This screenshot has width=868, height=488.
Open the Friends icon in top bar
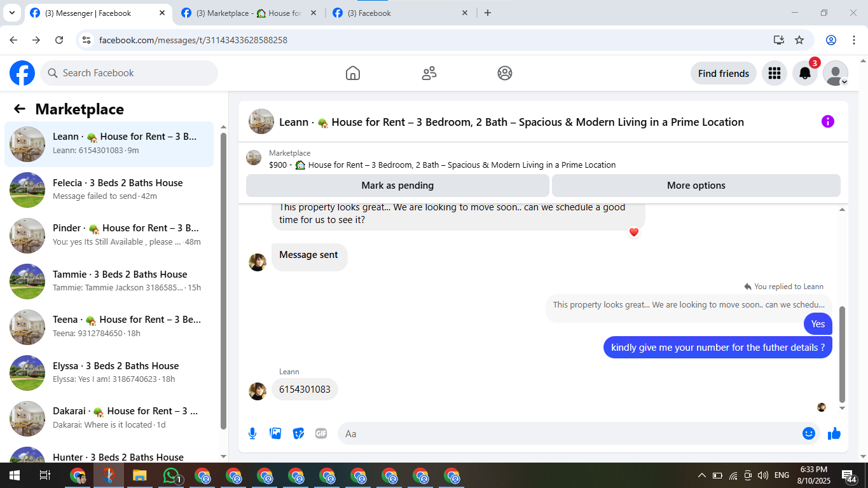(x=429, y=73)
